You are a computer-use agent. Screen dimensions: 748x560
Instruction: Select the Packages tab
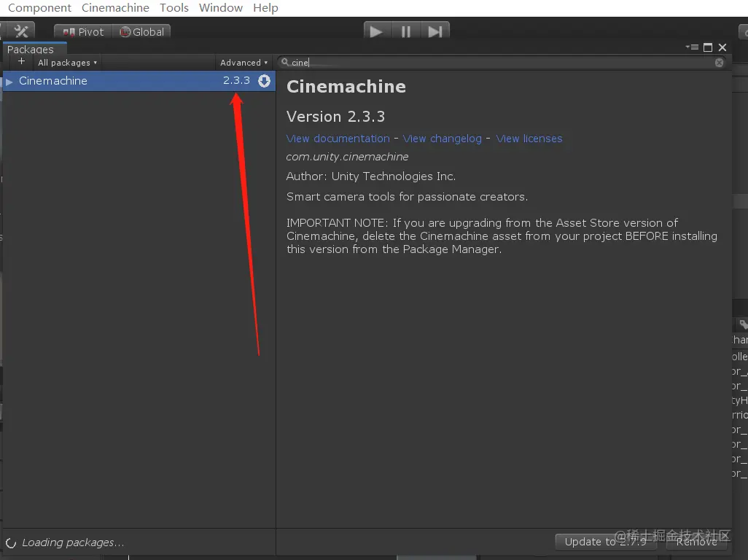(x=34, y=49)
